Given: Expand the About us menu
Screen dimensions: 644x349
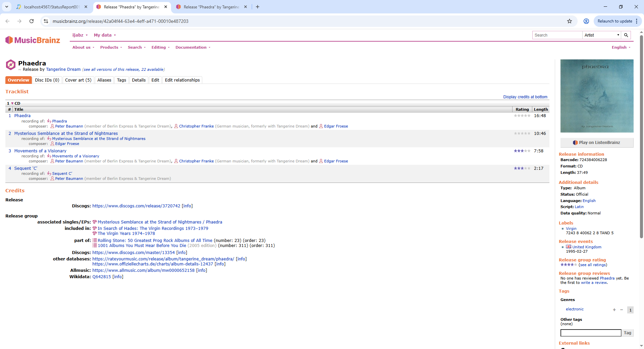Looking at the screenshot, I should 84,47.
